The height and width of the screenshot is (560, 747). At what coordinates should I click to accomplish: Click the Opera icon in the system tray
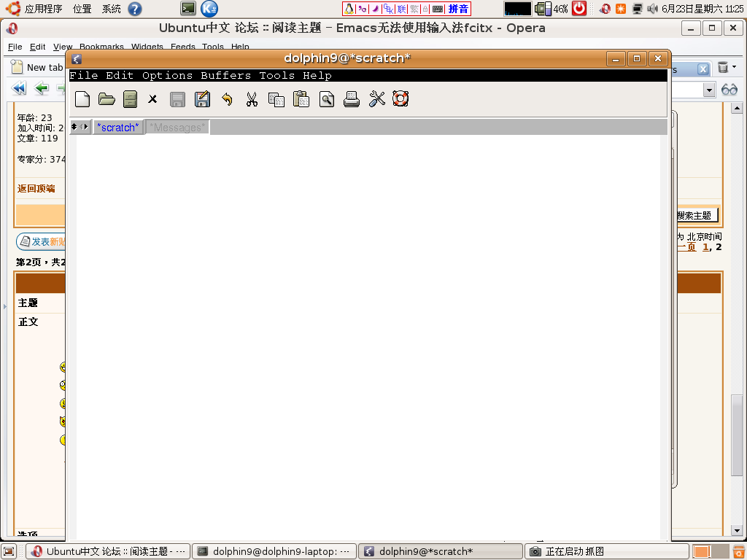605,9
